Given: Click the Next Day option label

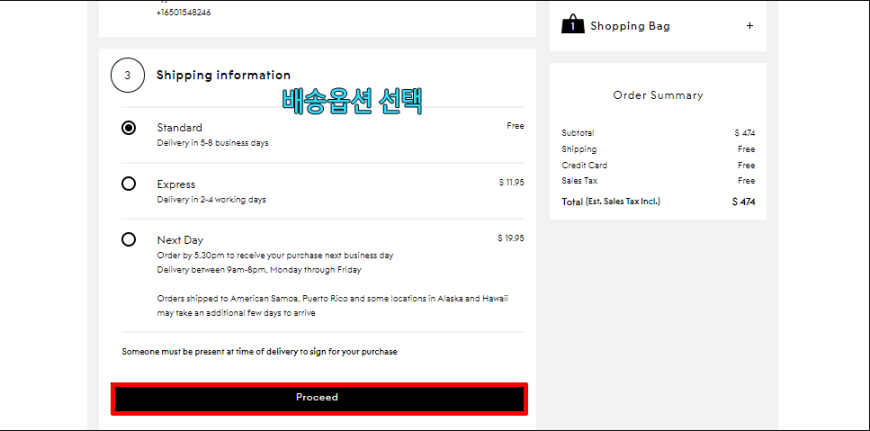Looking at the screenshot, I should tap(180, 240).
